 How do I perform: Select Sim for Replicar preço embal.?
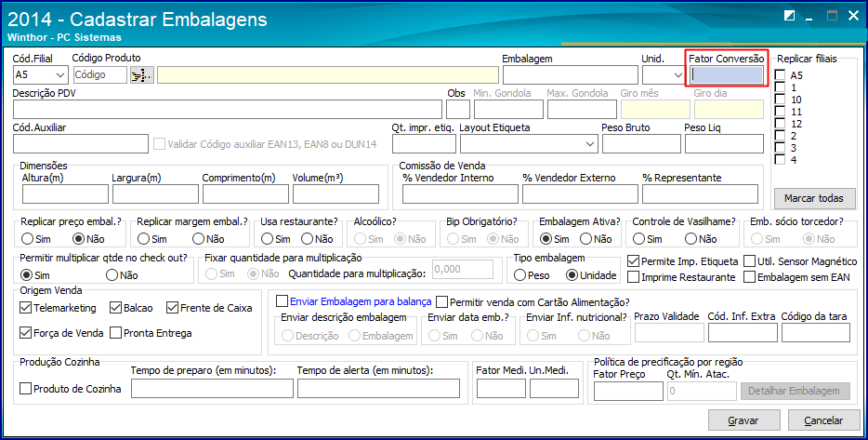point(27,239)
